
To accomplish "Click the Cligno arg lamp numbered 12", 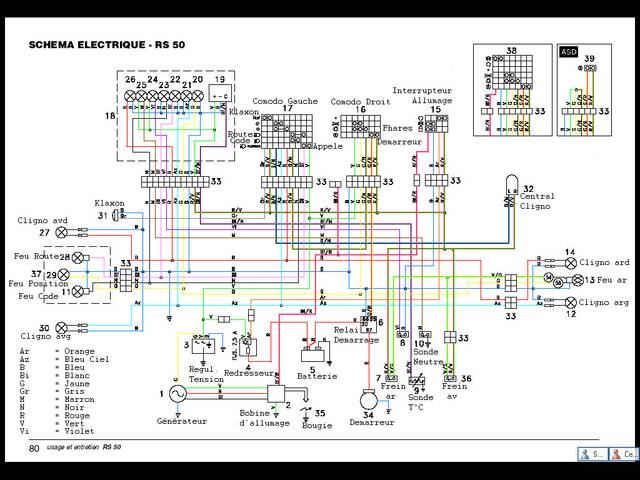I will tap(571, 302).
